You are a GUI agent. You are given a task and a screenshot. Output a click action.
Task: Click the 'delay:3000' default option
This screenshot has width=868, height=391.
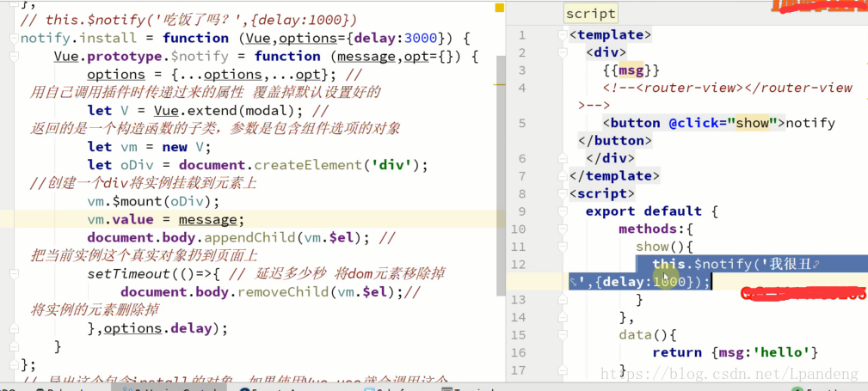point(397,38)
